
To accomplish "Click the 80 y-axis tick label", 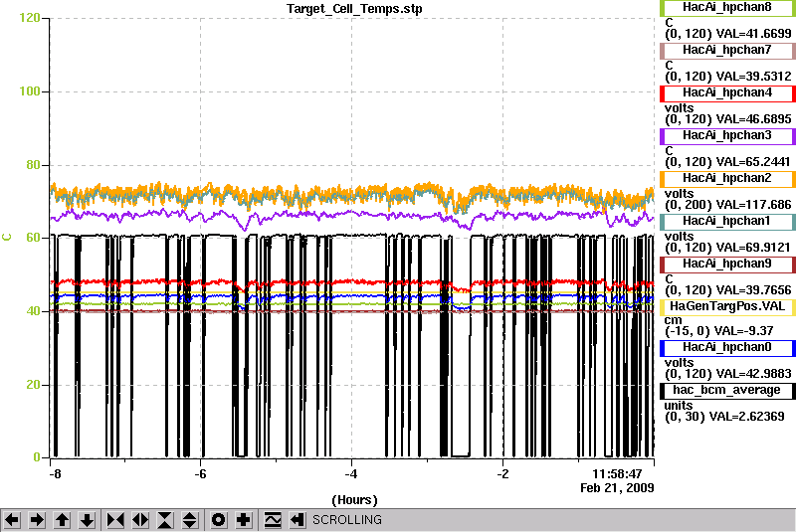I will pos(33,165).
